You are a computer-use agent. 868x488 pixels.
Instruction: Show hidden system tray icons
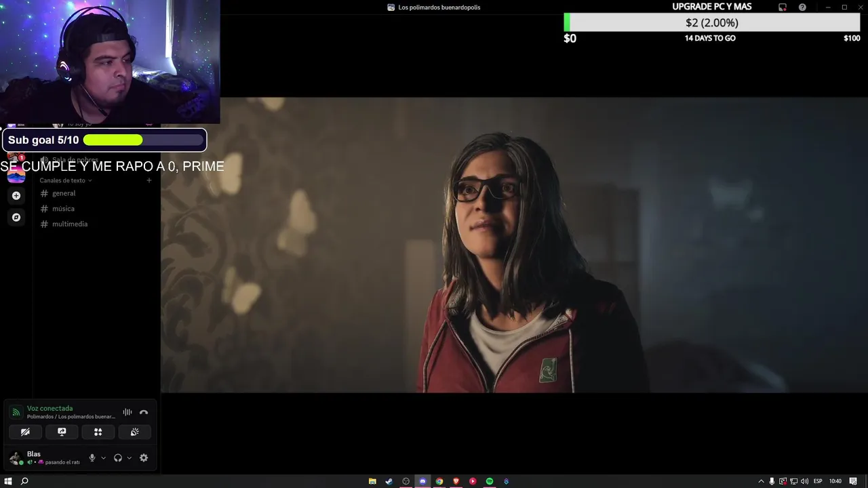pos(761,481)
